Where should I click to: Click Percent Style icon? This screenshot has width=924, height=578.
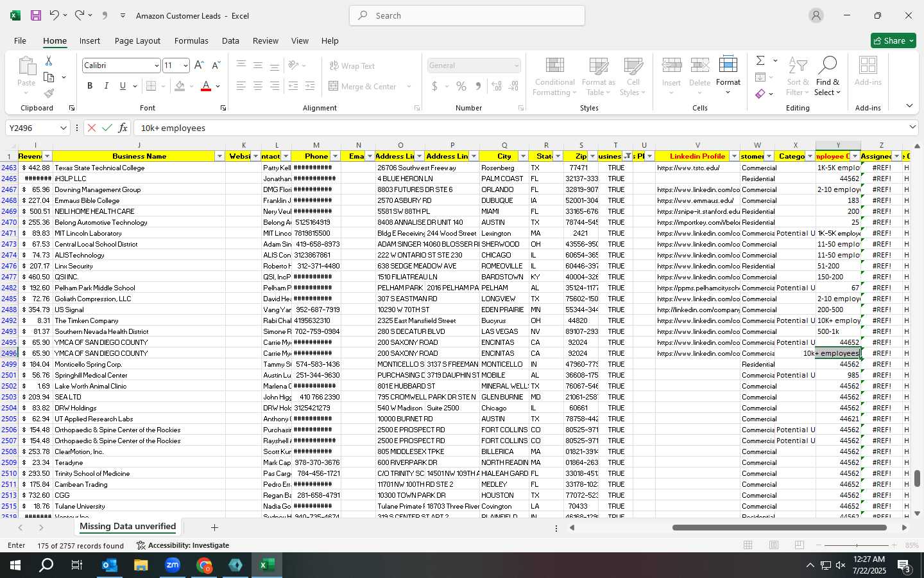tap(461, 86)
